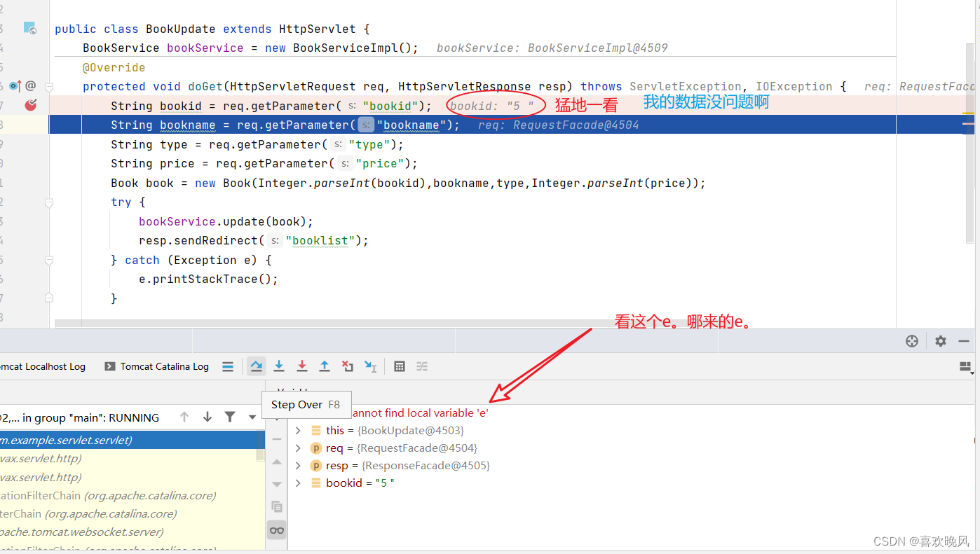Click the settings gear above the debug panel
Image resolution: width=980 pixels, height=554 pixels.
[941, 340]
